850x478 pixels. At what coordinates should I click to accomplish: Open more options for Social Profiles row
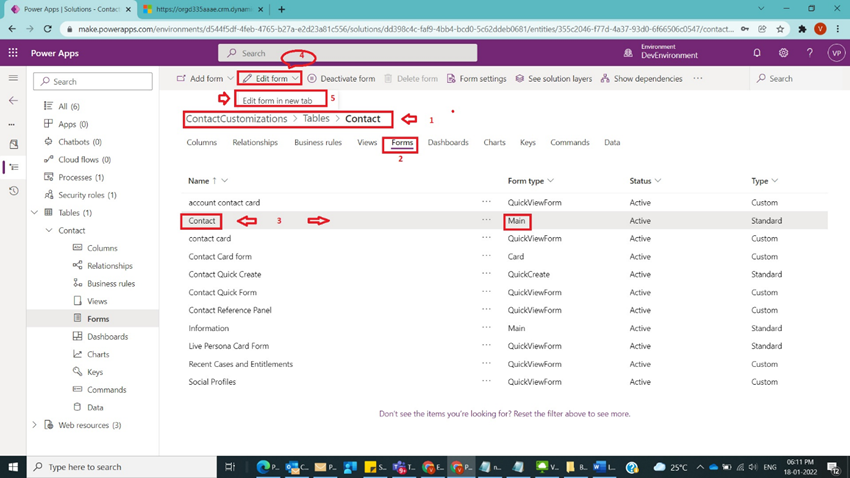486,381
